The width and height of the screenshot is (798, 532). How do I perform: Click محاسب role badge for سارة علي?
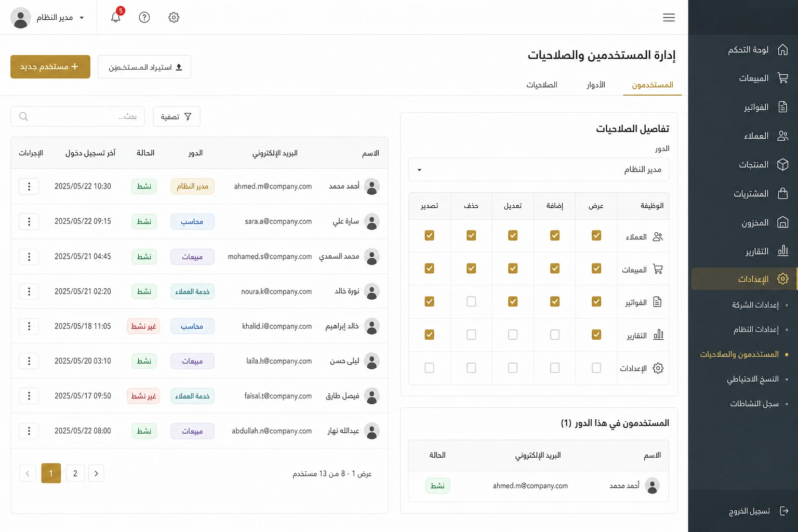point(192,222)
